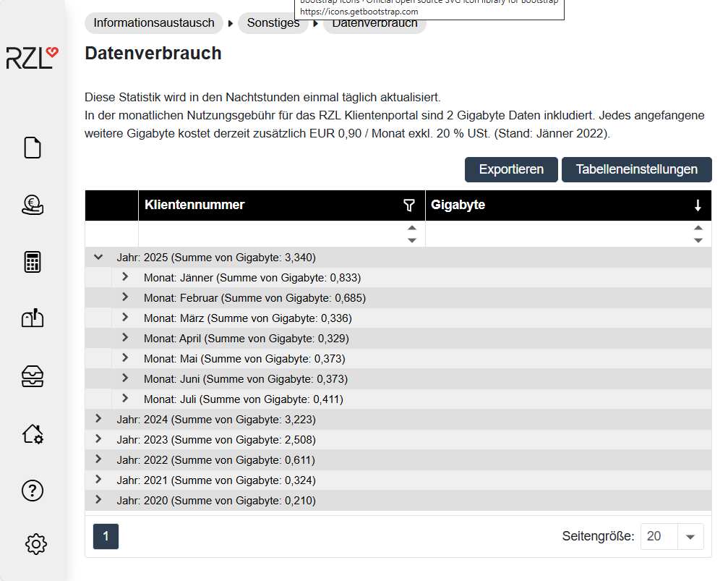
Task: Go to Informationsaustausch breadcrumb
Action: click(x=154, y=23)
